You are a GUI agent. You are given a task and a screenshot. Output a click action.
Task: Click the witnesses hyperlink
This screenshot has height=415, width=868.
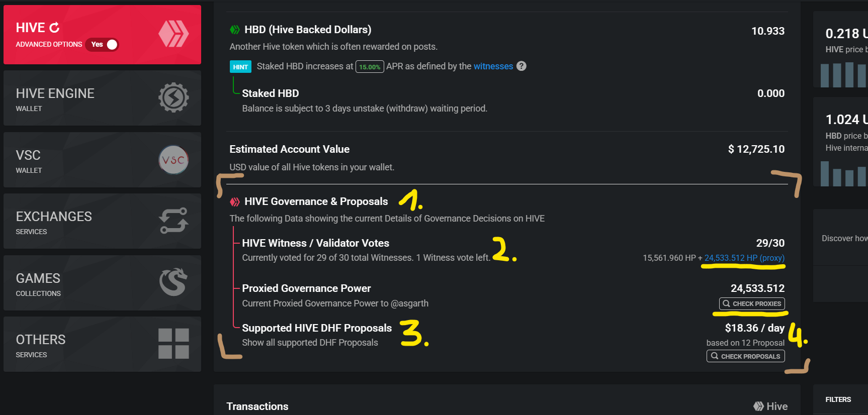[493, 66]
